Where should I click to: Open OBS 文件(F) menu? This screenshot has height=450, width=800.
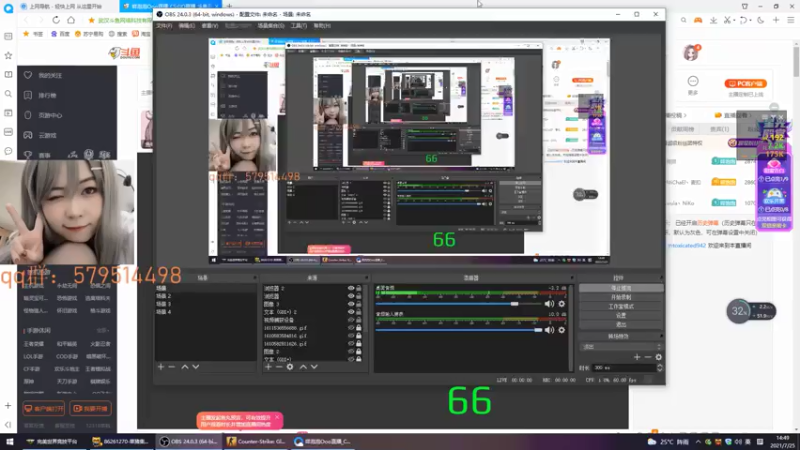165,26
